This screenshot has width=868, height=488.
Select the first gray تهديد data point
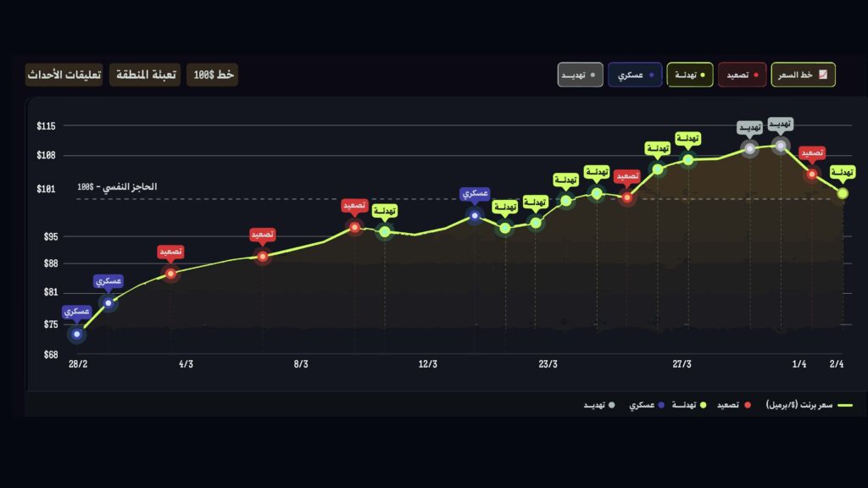pos(749,148)
